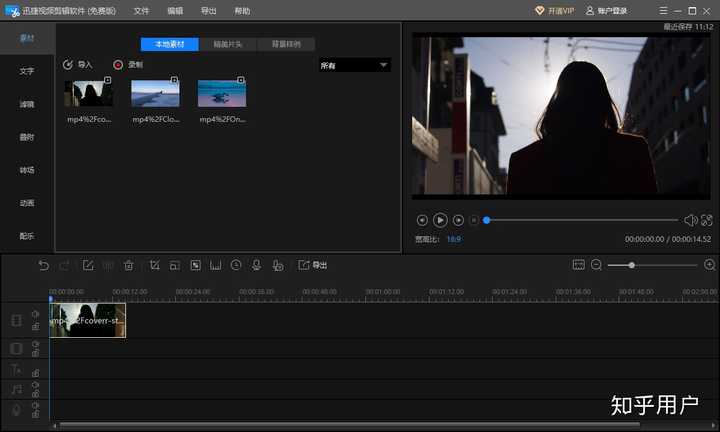Select the crop tool in timeline toolbar

pyautogui.click(x=154, y=265)
